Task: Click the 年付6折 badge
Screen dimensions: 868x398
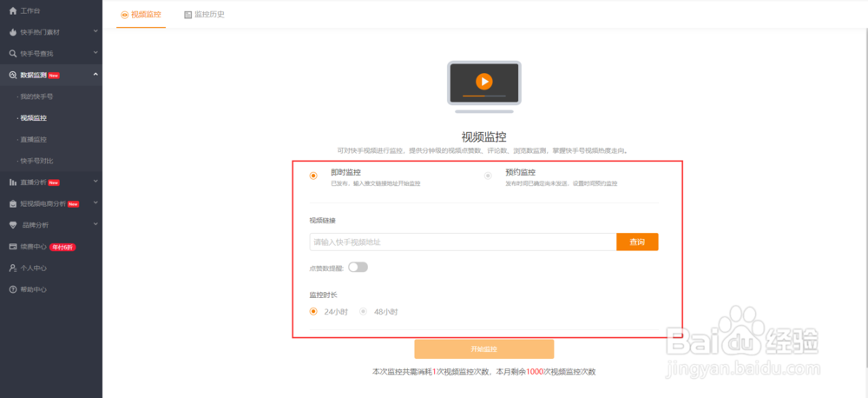Action: [x=62, y=247]
